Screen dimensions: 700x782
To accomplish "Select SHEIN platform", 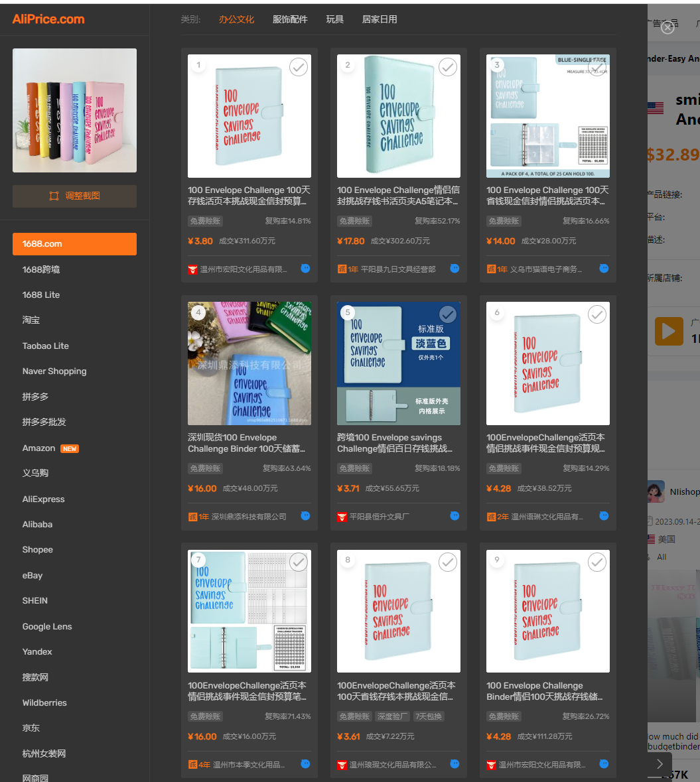I will coord(35,600).
